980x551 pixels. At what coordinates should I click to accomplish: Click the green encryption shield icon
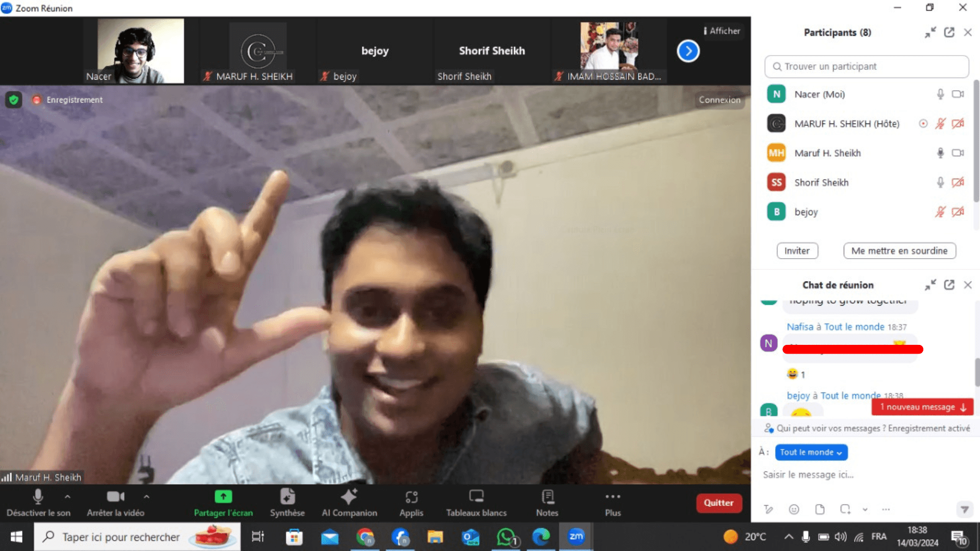click(14, 99)
